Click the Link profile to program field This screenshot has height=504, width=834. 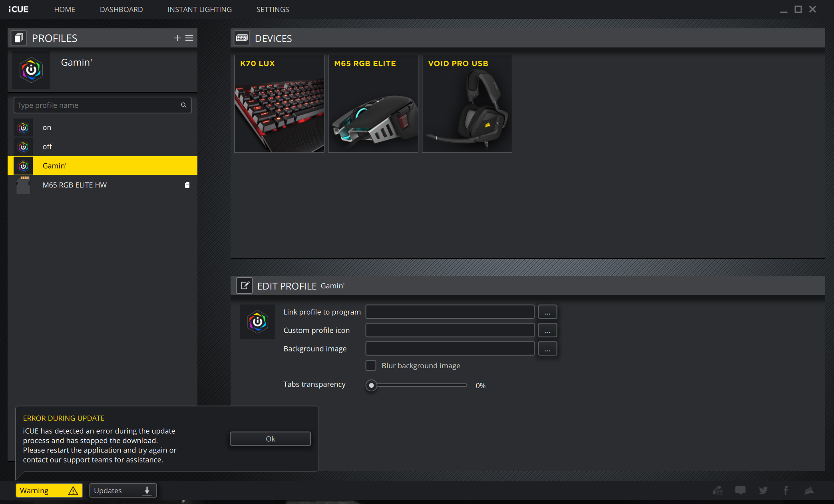[x=450, y=312]
